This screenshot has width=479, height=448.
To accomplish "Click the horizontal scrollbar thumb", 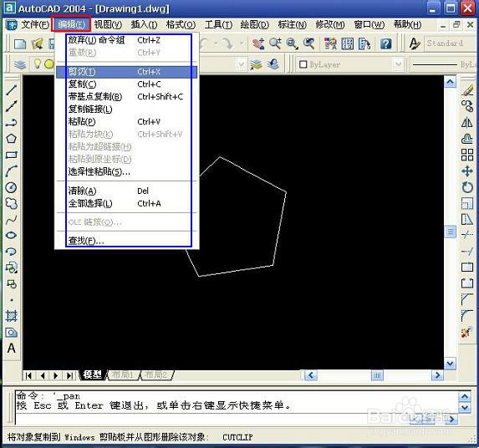I will [377, 375].
